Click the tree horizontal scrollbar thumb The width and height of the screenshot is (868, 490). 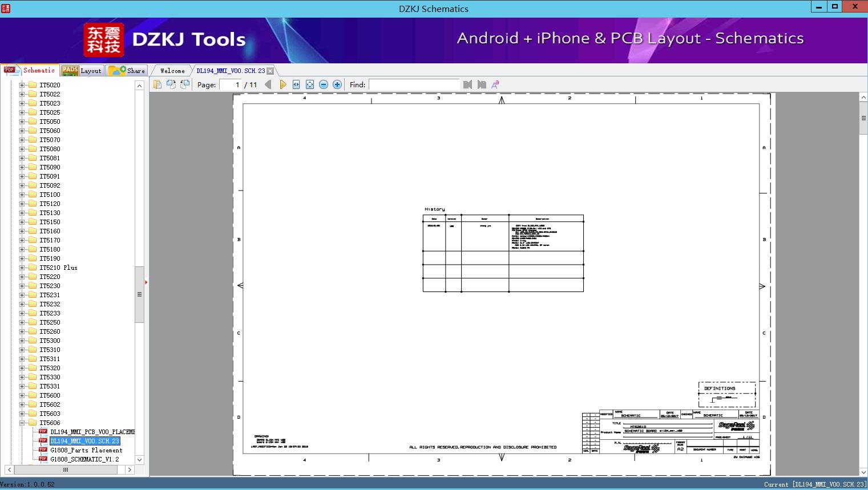tap(66, 469)
